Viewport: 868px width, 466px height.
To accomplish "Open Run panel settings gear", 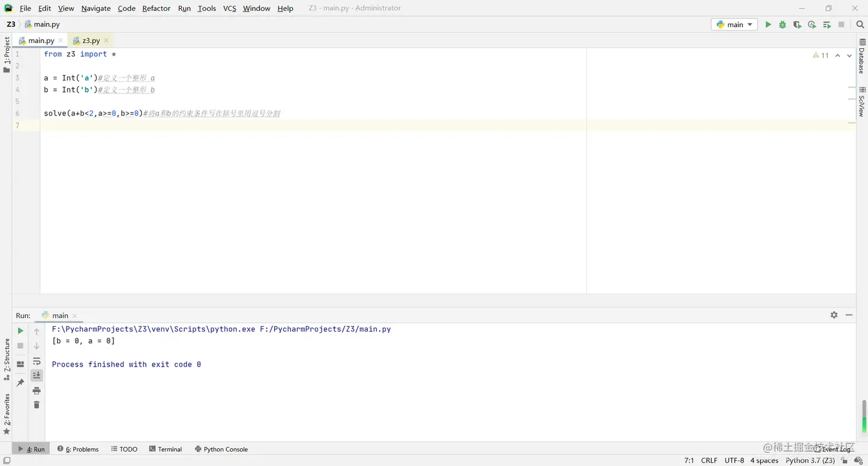I will tap(834, 315).
